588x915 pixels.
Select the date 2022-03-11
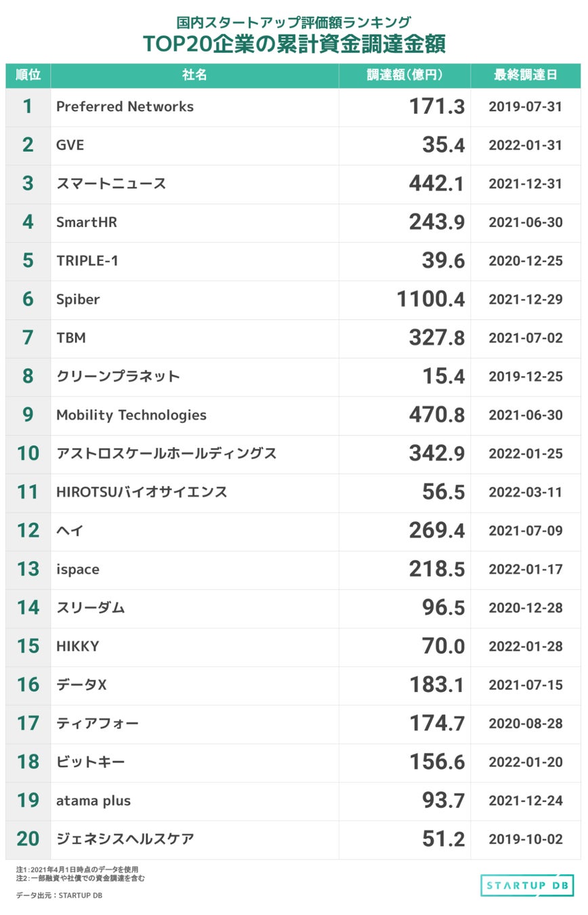[x=526, y=492]
